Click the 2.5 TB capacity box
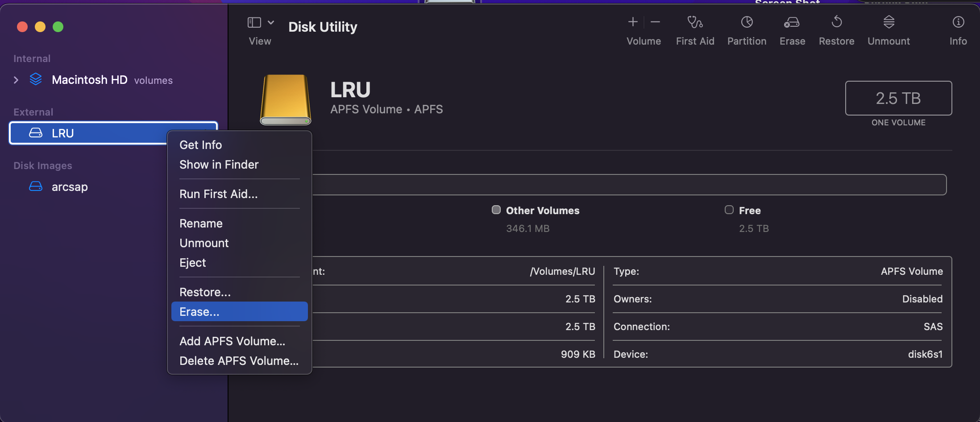This screenshot has height=422, width=980. [x=898, y=98]
